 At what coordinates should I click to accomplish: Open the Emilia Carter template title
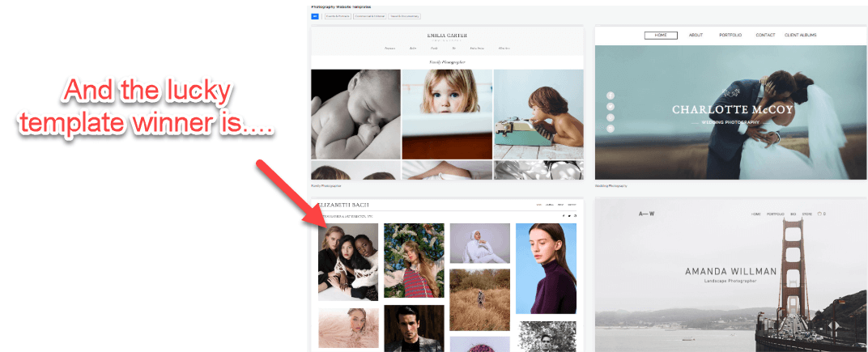point(447,36)
